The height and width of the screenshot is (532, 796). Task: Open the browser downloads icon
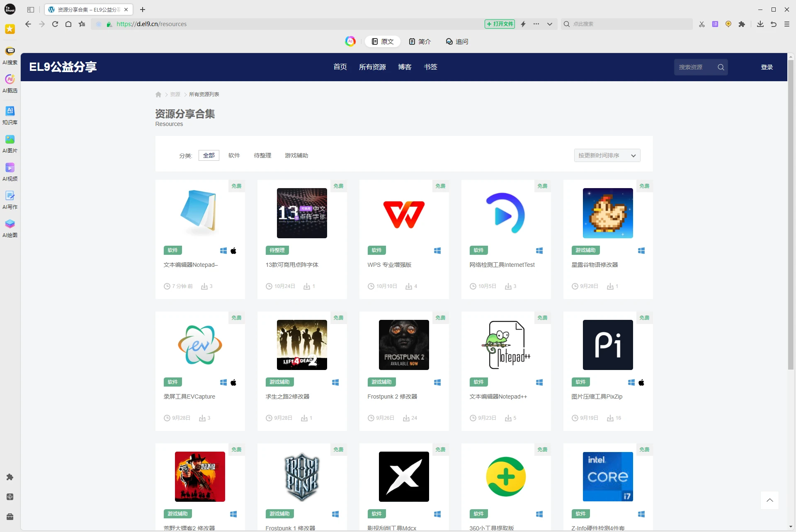[x=760, y=24]
